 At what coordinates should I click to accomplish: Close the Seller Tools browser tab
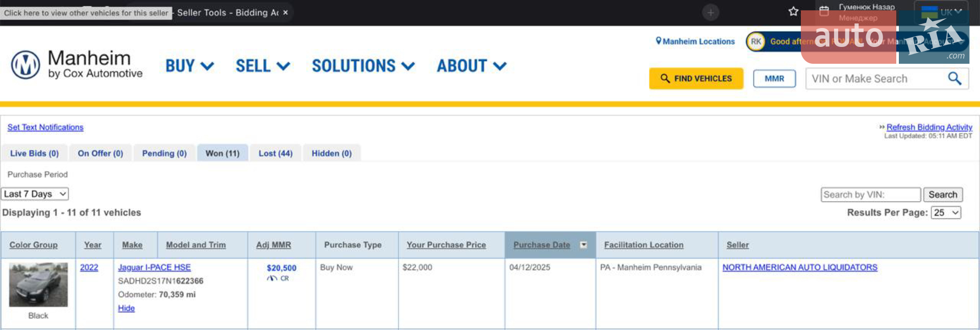[x=285, y=12]
